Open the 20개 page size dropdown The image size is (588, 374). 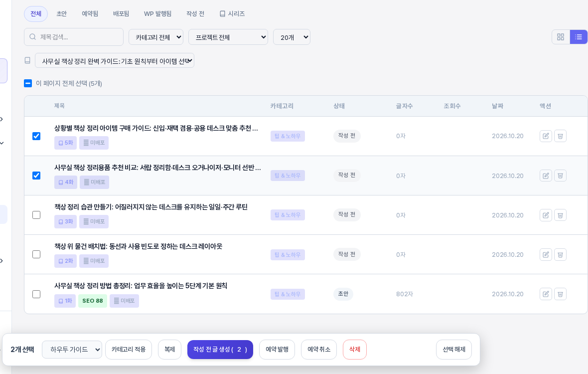pyautogui.click(x=292, y=37)
